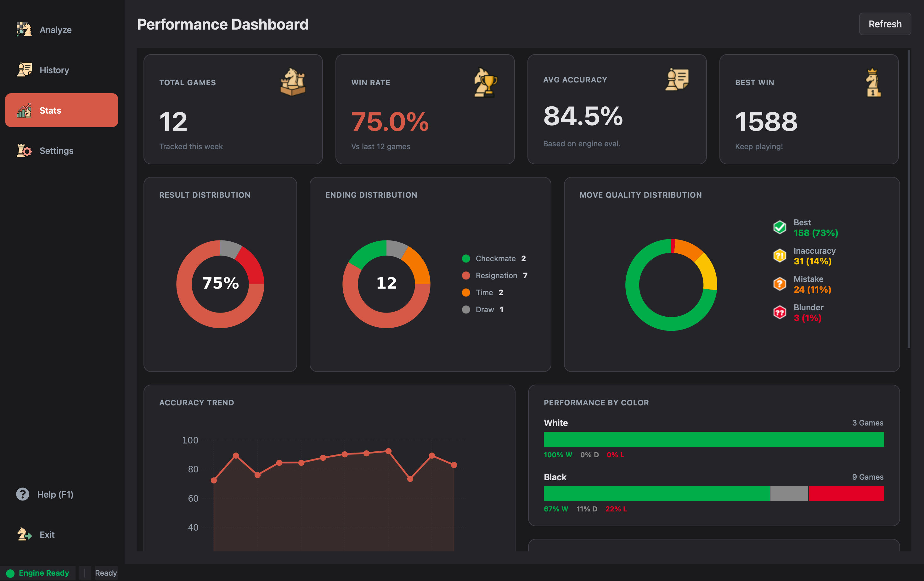Click the 'Performance Dashboard' heading

223,24
